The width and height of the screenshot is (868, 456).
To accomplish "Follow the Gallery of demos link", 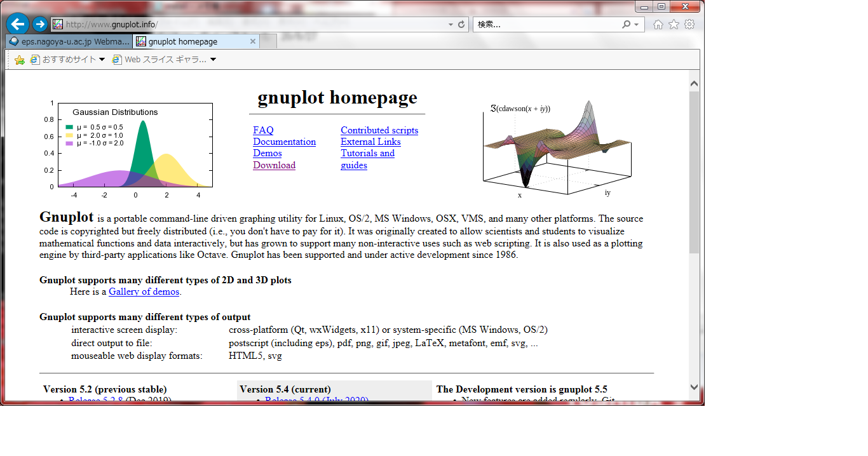I will pyautogui.click(x=144, y=292).
